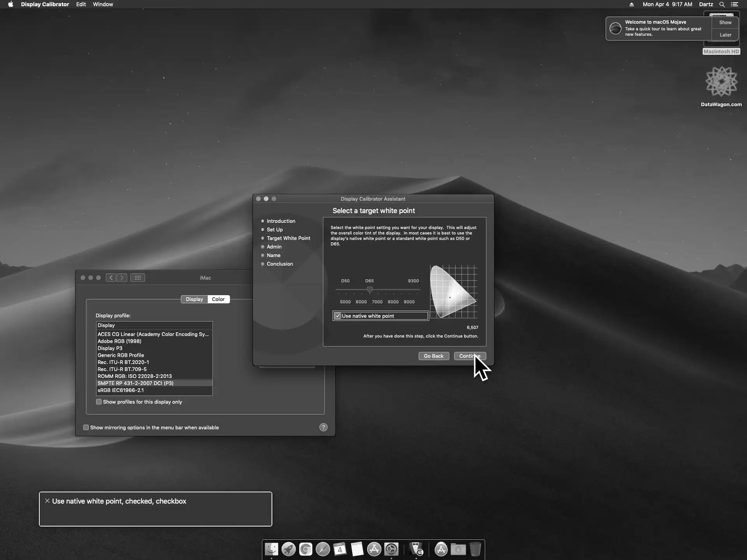The height and width of the screenshot is (560, 747).
Task: Open Finder from the dock
Action: point(271,549)
